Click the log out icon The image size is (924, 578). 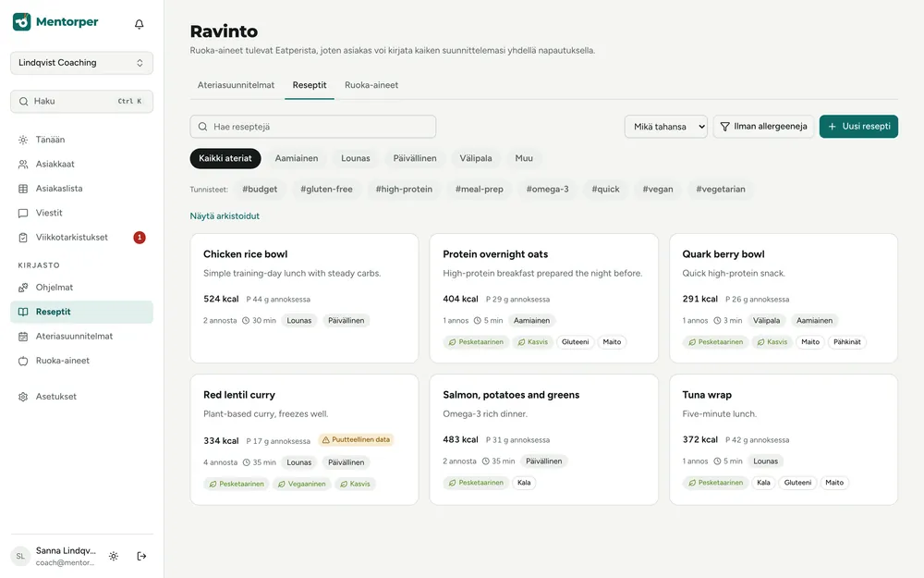(141, 556)
